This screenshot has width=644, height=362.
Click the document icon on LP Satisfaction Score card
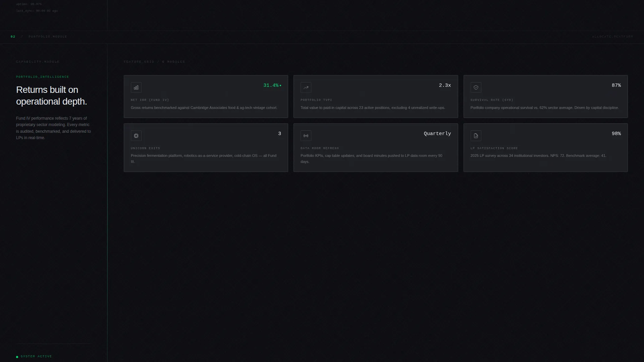[476, 136]
